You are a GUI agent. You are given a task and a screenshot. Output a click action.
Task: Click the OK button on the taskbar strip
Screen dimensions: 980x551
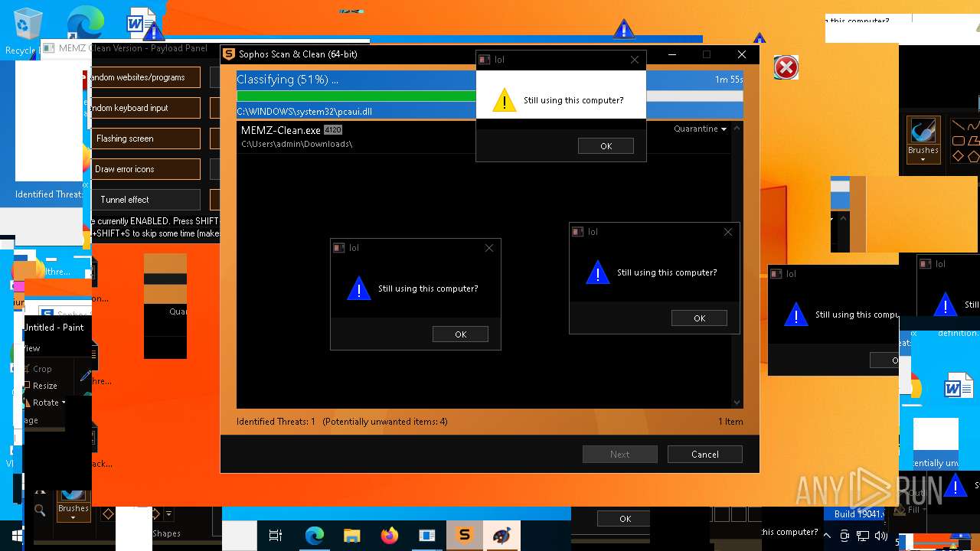click(625, 519)
